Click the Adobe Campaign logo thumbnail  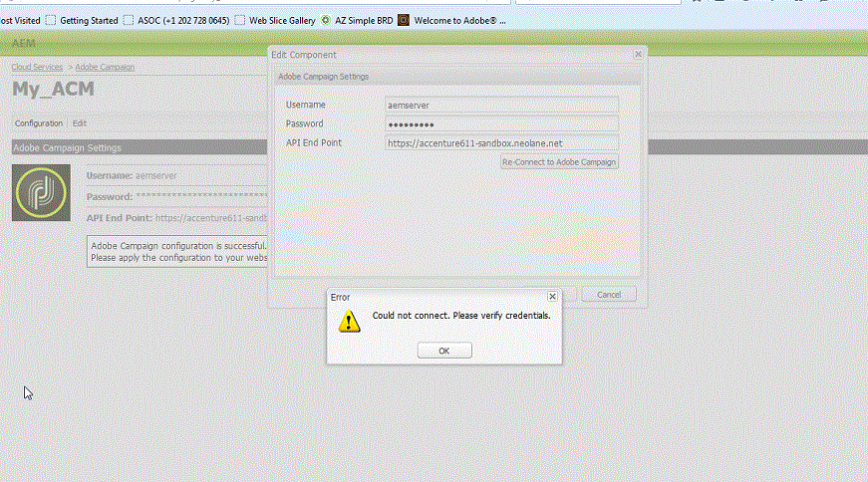[x=41, y=192]
